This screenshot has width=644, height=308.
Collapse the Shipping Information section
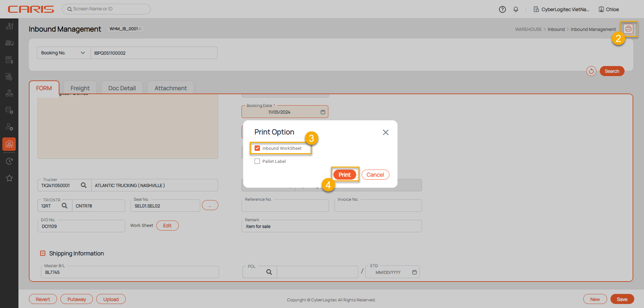(x=43, y=253)
